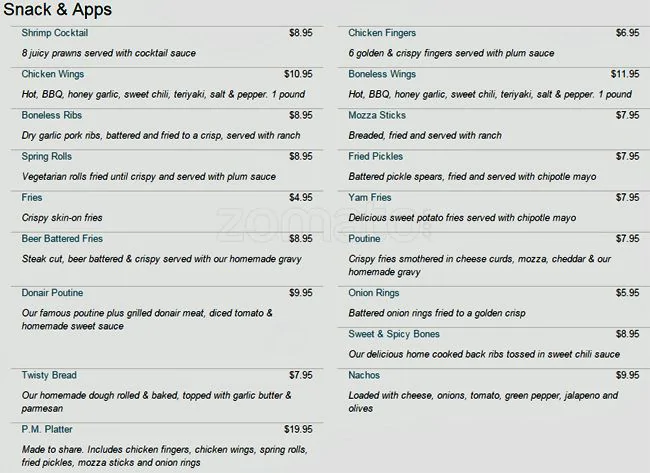Select Beer Battered Fries item
The width and height of the screenshot is (650, 473).
pos(62,239)
